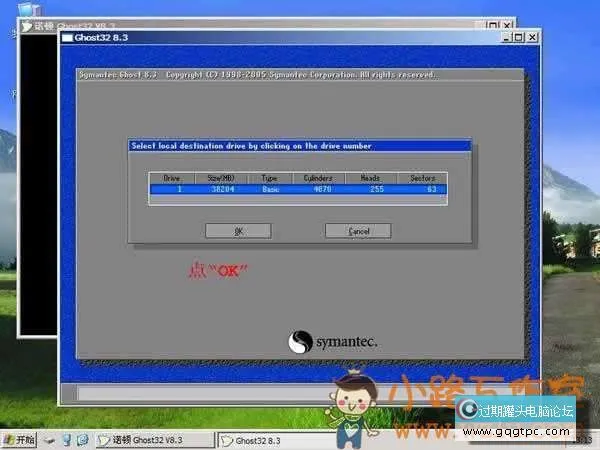
Task: Click the Ghost32 8.3 window title icon
Action: point(67,38)
